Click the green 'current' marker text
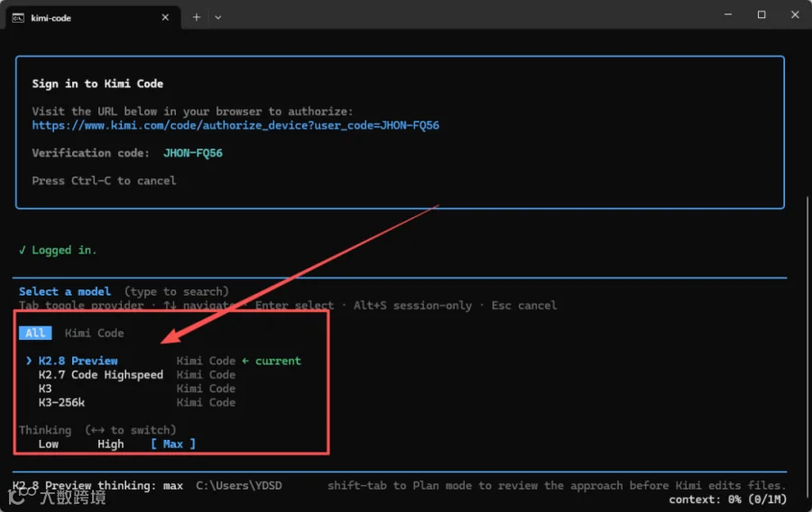The height and width of the screenshot is (512, 812). point(278,361)
